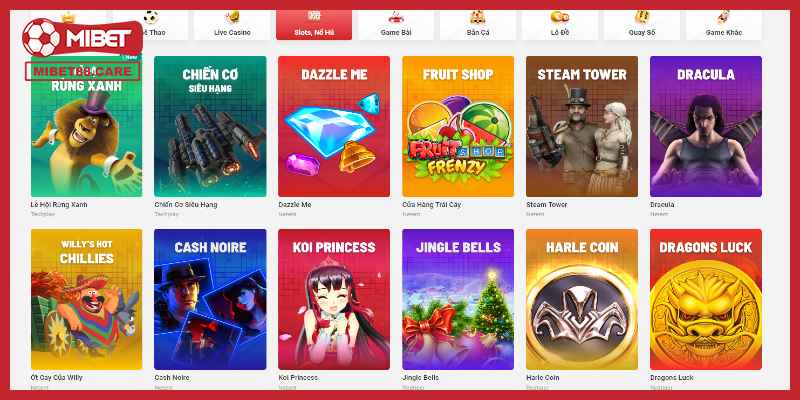Switch to the Bắn Cá tab
800x400 pixels.
(478, 25)
